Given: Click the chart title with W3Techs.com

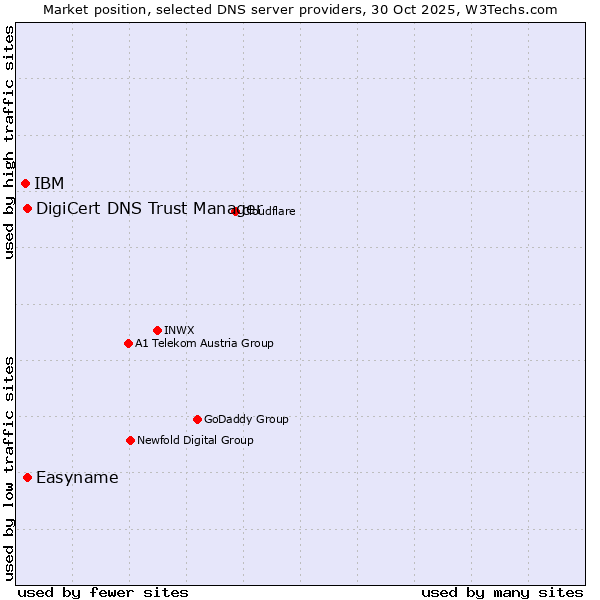Looking at the screenshot, I should pos(300,9).
